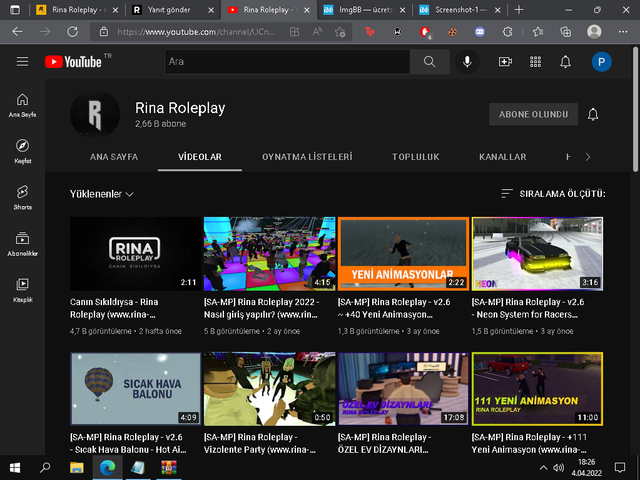The image size is (640, 480).
Task: Click title 'Rina Roleplay 2022 - Nasıl giriş yapılır?'
Action: (x=261, y=308)
